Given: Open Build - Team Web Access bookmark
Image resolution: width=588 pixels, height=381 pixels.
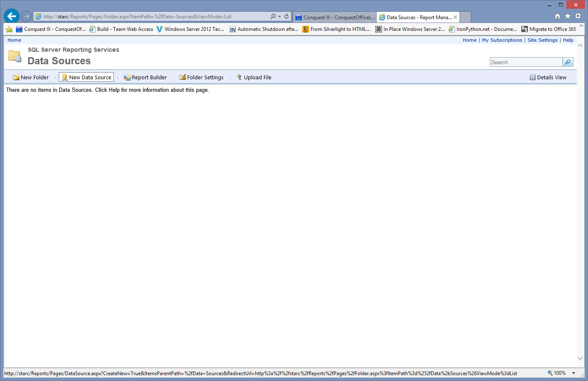Looking at the screenshot, I should click(121, 29).
